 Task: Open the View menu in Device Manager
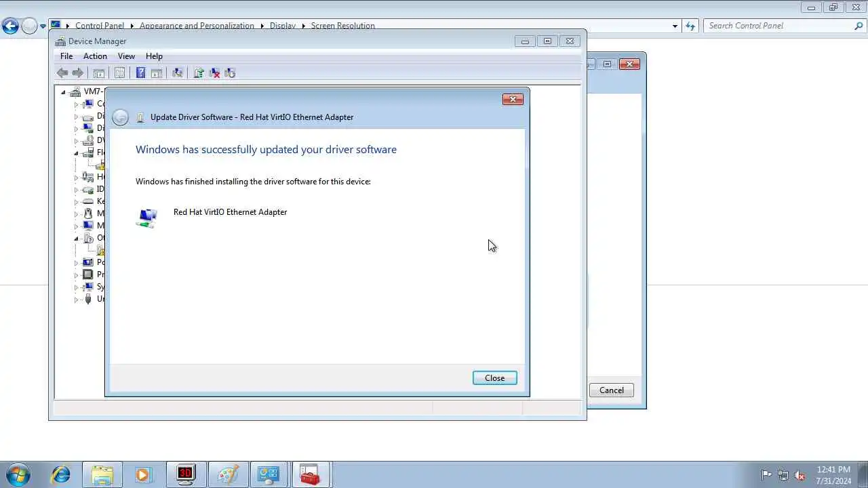pos(126,56)
